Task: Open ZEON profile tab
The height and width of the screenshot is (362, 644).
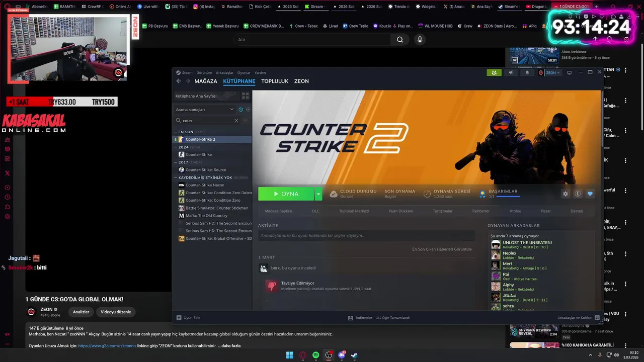Action: tap(301, 81)
